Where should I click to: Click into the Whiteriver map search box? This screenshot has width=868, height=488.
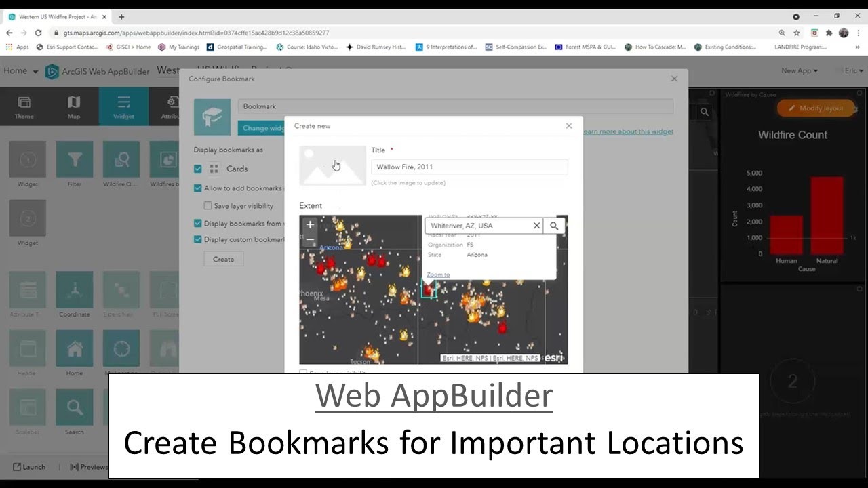478,226
